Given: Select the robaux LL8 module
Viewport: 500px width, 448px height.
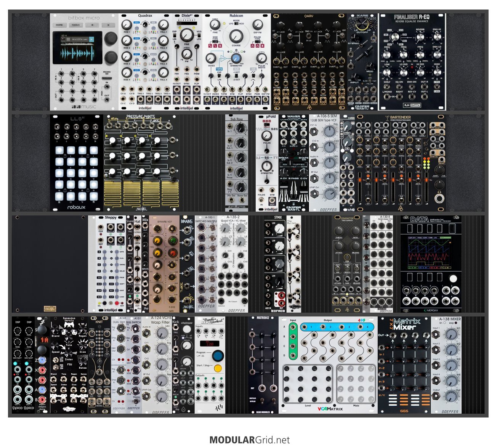Looking at the screenshot, I should [x=77, y=163].
